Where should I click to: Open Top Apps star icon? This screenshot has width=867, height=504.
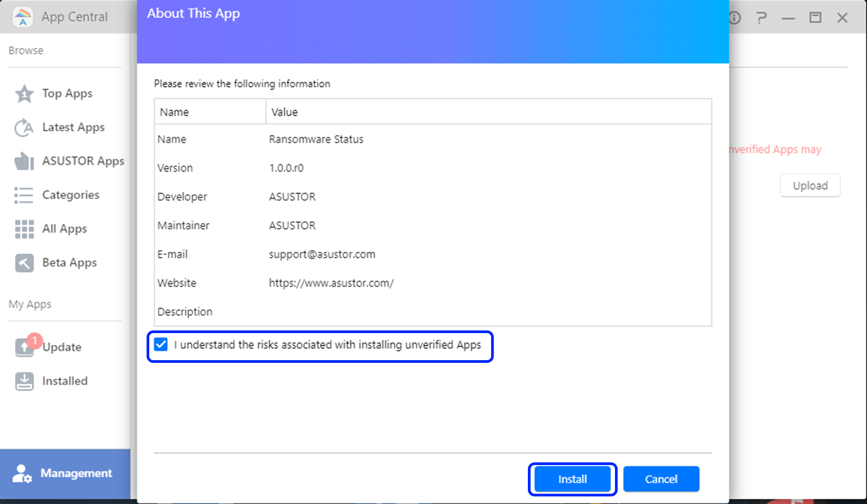[x=24, y=94]
